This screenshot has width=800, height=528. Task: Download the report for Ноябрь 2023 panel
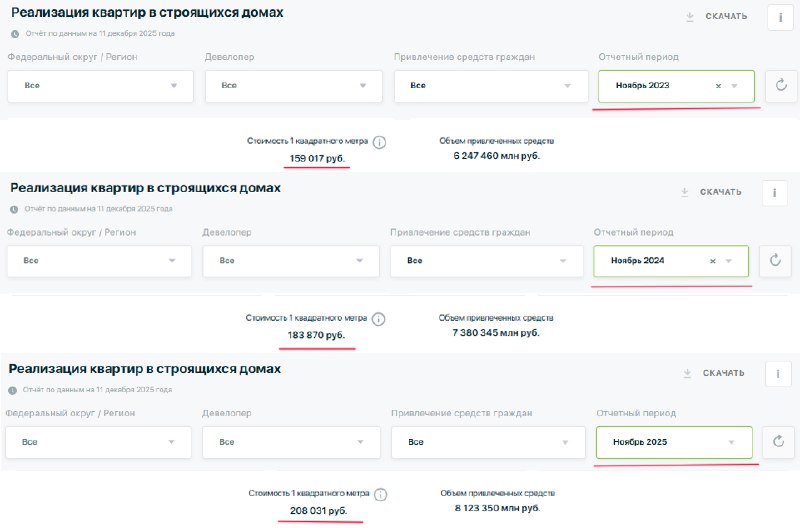pos(716,16)
